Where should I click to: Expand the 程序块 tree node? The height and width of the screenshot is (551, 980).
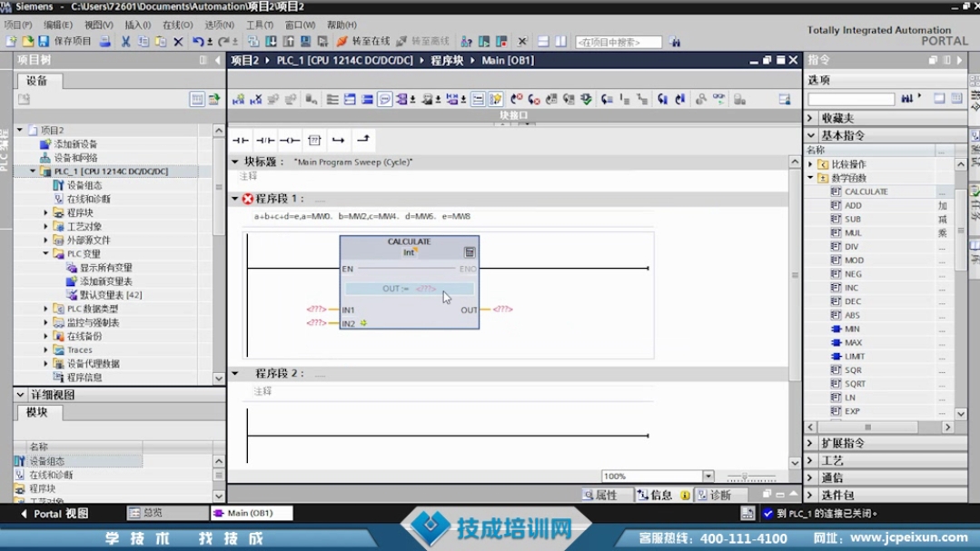(45, 213)
